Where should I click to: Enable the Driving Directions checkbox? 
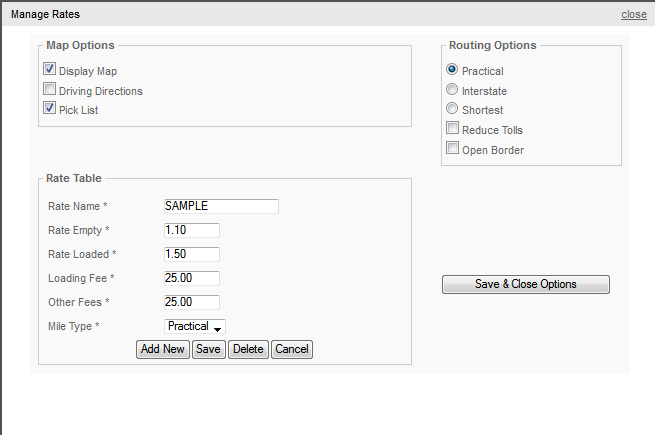pyautogui.click(x=49, y=89)
